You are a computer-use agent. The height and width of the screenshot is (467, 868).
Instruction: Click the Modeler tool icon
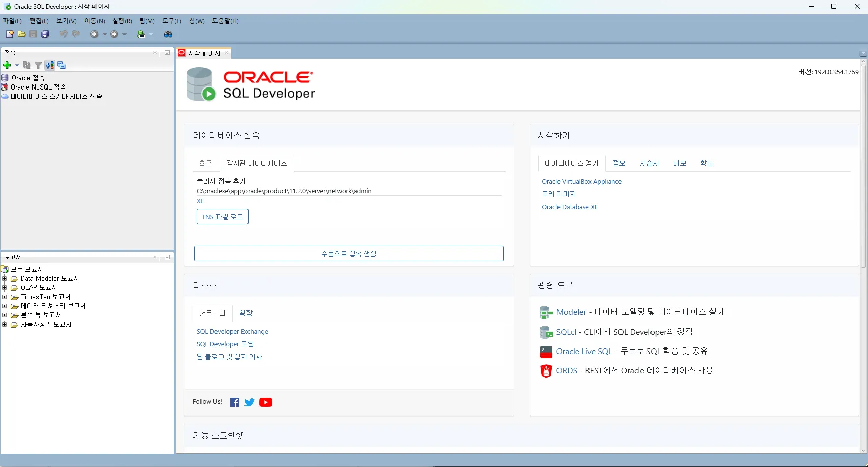click(546, 312)
